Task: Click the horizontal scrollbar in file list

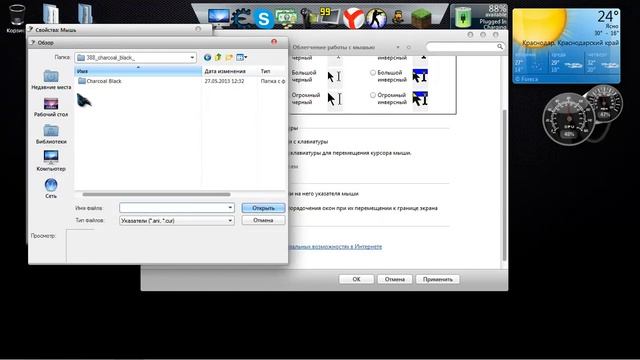Action: tap(156, 195)
